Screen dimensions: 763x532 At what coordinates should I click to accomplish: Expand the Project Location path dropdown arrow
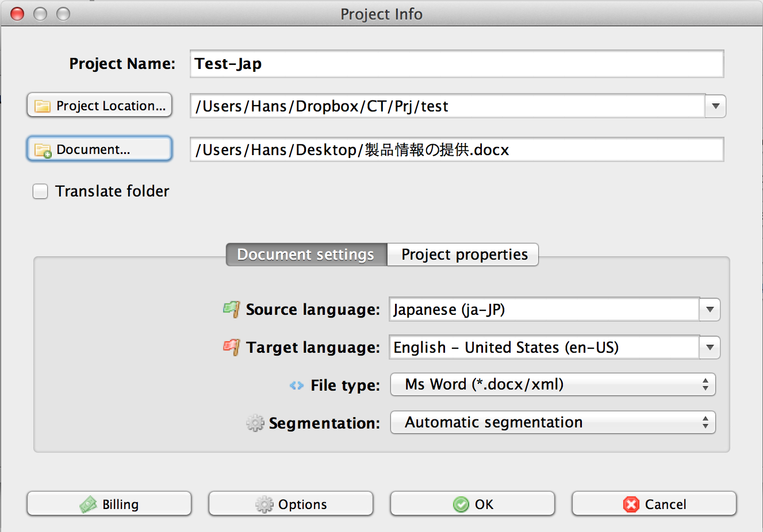point(716,106)
